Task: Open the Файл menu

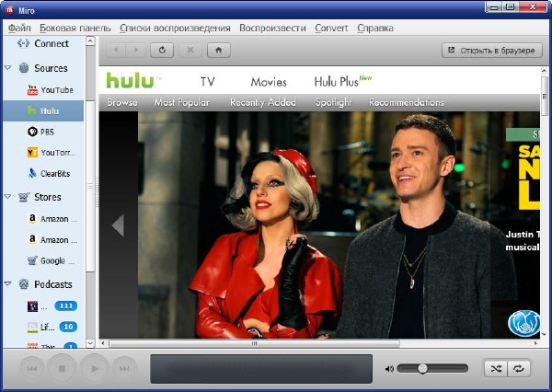Action: click(x=19, y=28)
